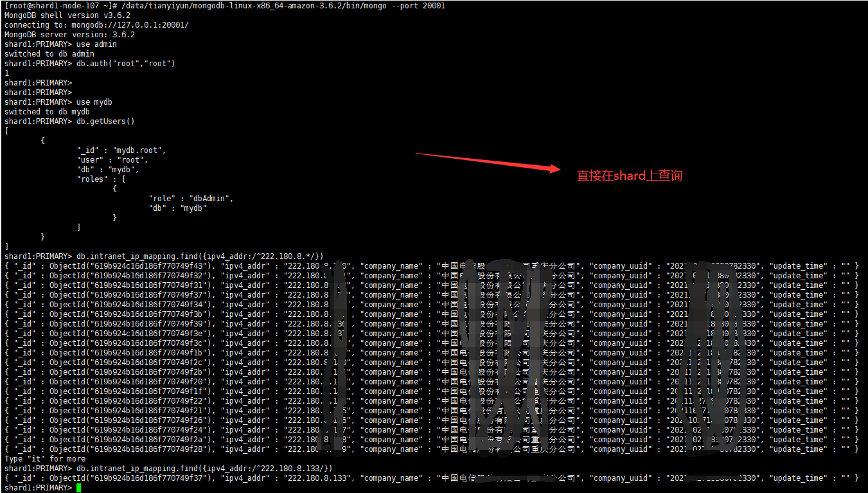Click the "user" : "root" line

(112, 160)
